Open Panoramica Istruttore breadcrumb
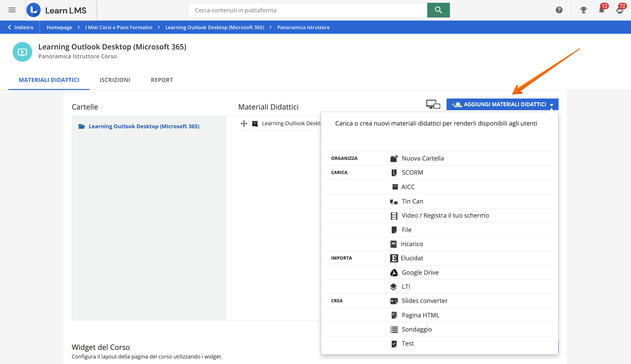Screen dimensions: 631x364 [x=303, y=27]
